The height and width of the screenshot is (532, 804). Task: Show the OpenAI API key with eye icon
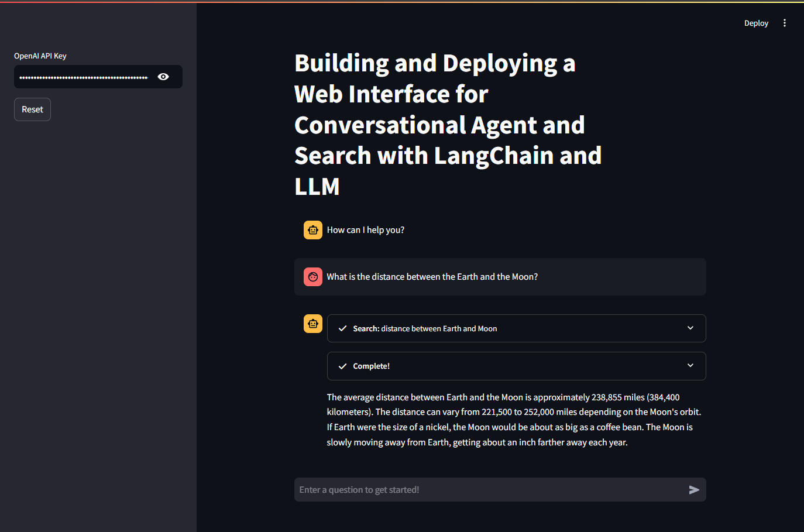click(163, 77)
